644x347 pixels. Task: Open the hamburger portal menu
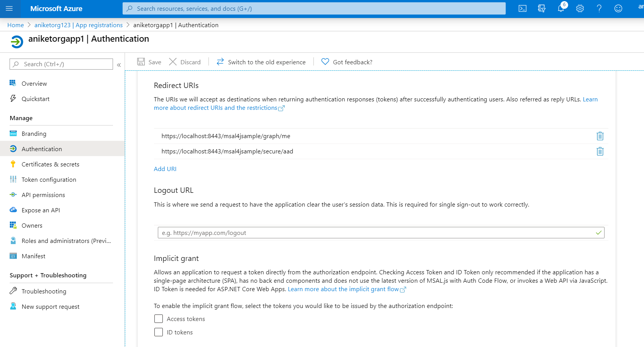pos(10,8)
